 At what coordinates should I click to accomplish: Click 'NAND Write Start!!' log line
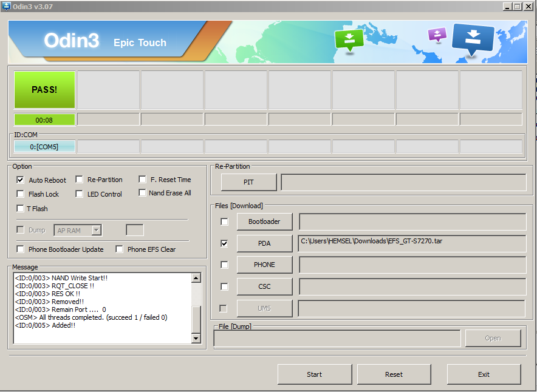[x=61, y=278]
